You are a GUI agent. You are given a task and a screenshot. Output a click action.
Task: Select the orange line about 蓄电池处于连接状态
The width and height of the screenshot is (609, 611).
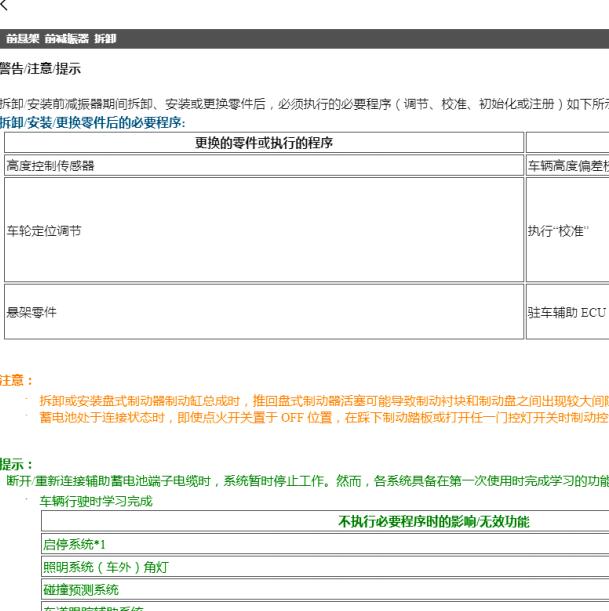coord(324,417)
